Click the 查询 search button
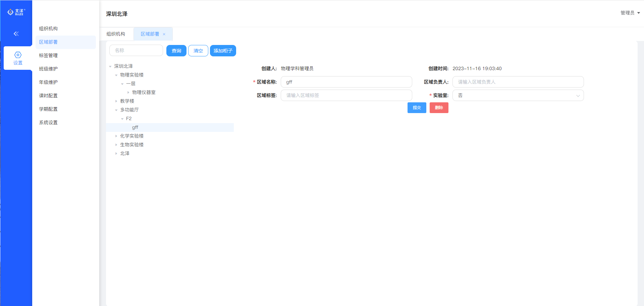This screenshot has width=644, height=306. (176, 51)
